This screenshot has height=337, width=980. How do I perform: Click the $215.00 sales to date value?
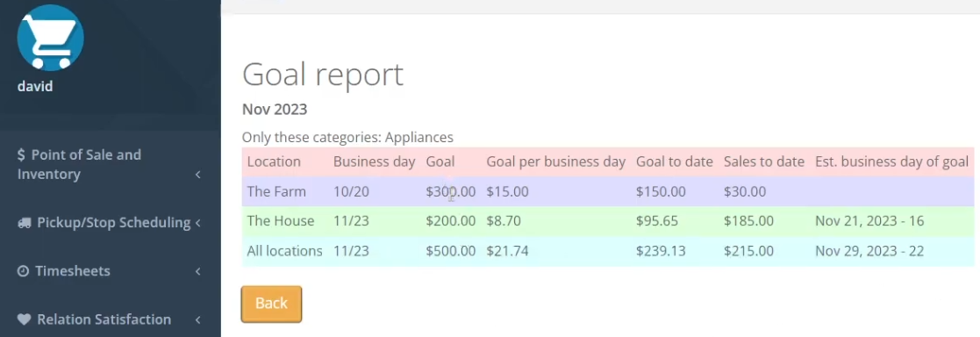click(x=748, y=251)
